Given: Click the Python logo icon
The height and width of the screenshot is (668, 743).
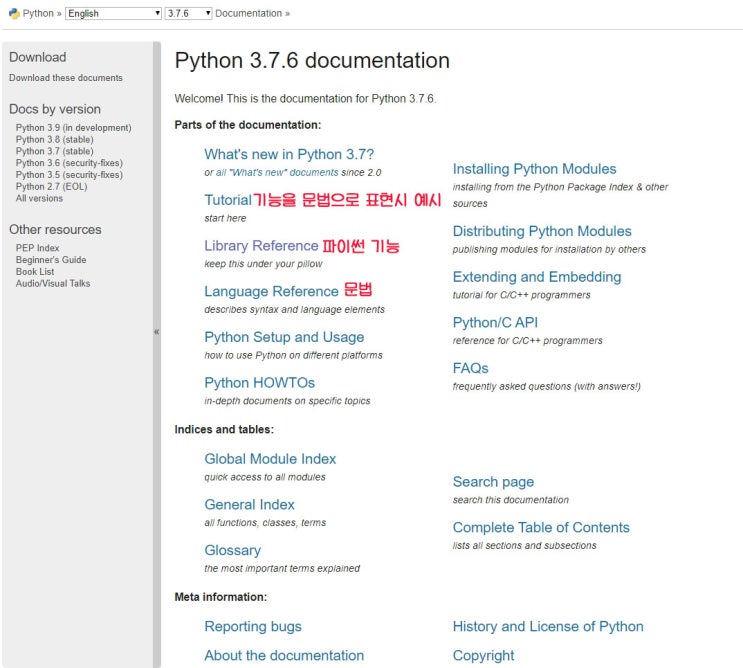Looking at the screenshot, I should click(14, 14).
